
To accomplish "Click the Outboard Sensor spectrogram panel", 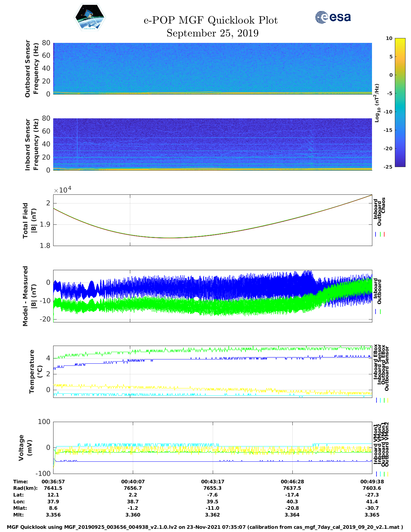I will pos(212,68).
